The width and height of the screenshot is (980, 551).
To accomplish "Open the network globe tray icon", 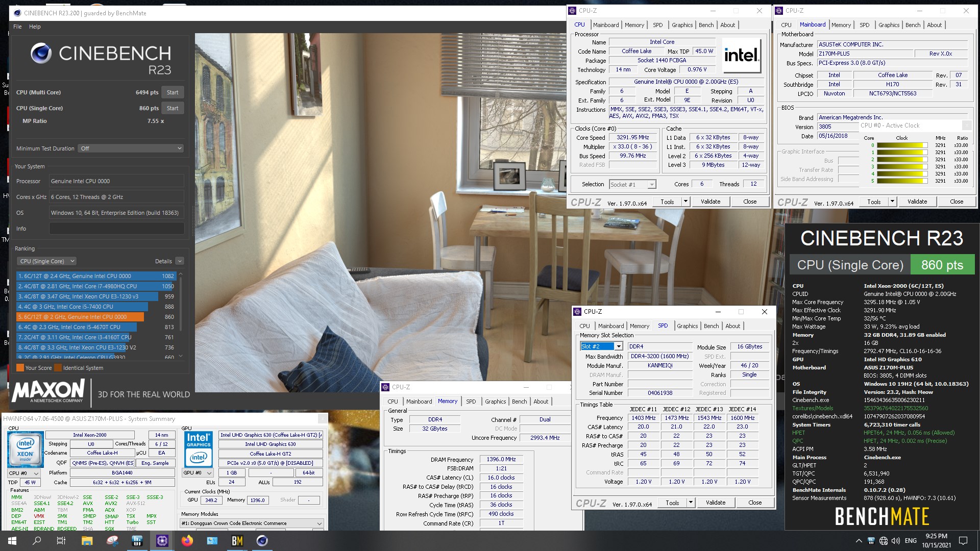I will [x=884, y=541].
